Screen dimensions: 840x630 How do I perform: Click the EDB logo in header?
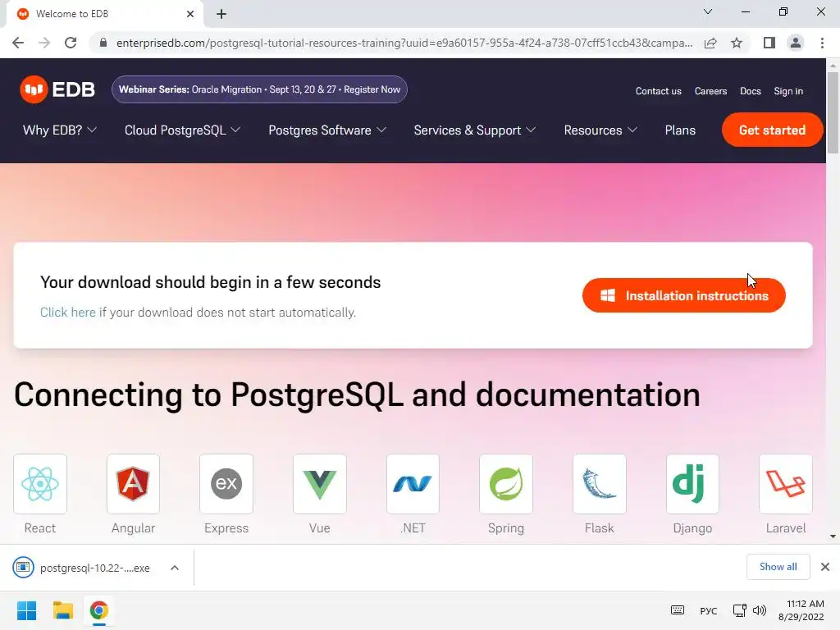pos(57,89)
